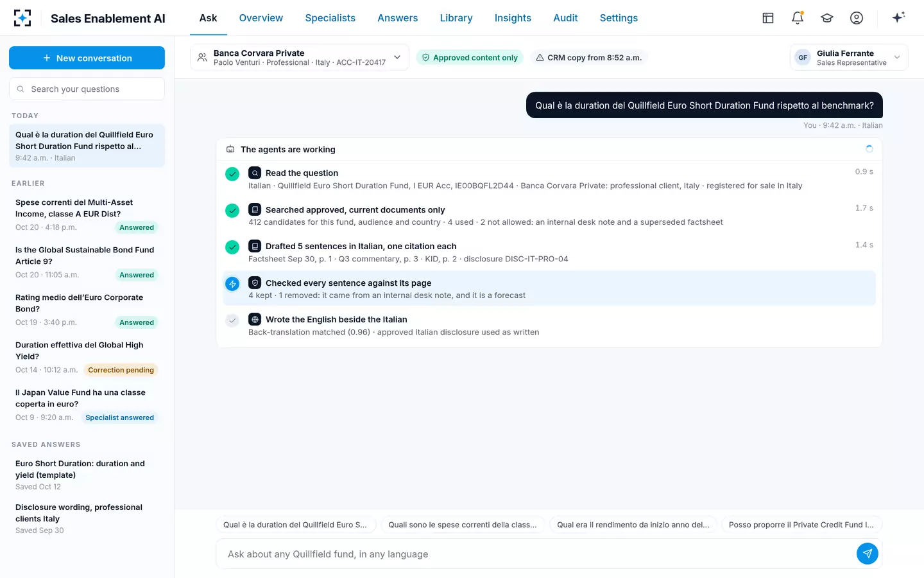Viewport: 924px width, 578px height.
Task: Click the agents robot icon in panel header
Action: click(230, 150)
